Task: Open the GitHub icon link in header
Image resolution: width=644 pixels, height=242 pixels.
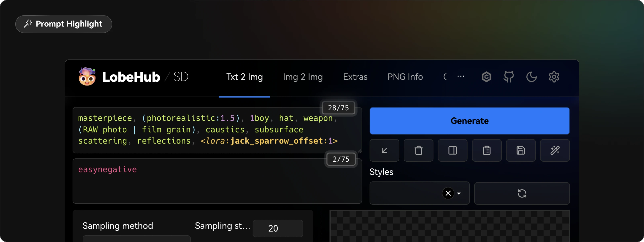Action: (509, 77)
